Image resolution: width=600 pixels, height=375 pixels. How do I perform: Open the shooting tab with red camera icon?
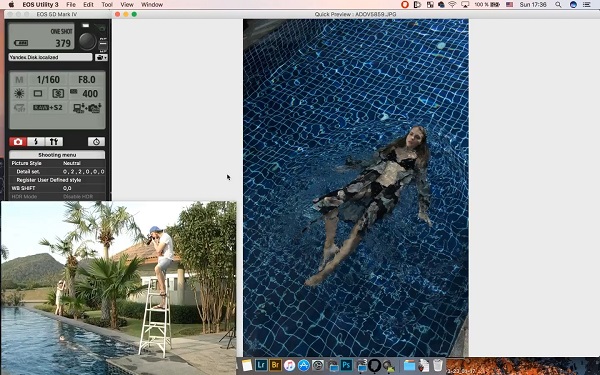point(18,142)
